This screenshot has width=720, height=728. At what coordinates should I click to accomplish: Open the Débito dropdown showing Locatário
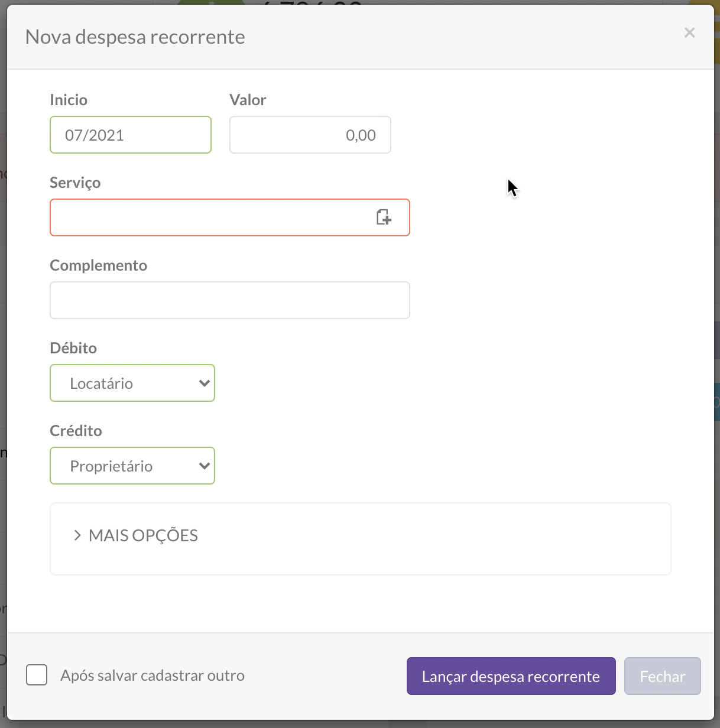pos(132,383)
